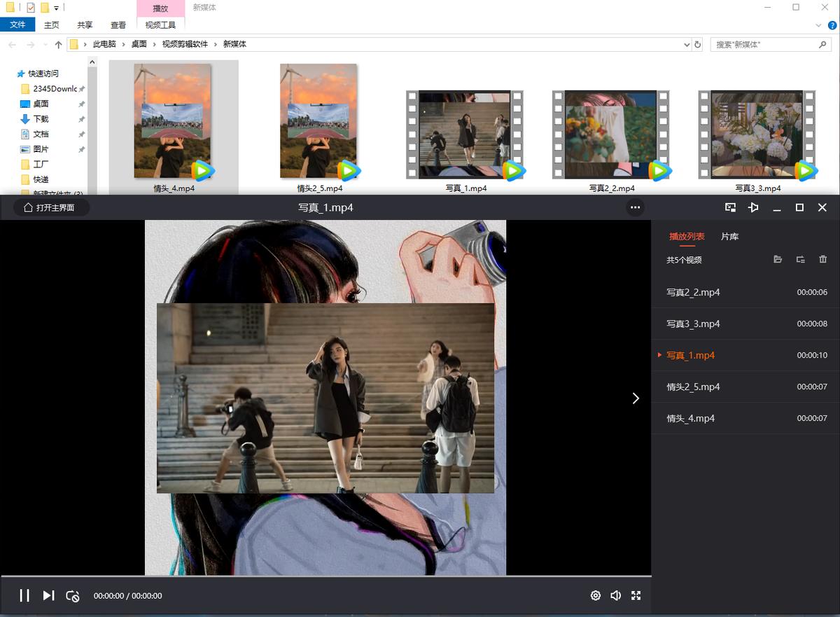Screen dimensions: 840x617
Task: Play 情头2_5.mp4 from the playlist
Action: (693, 387)
